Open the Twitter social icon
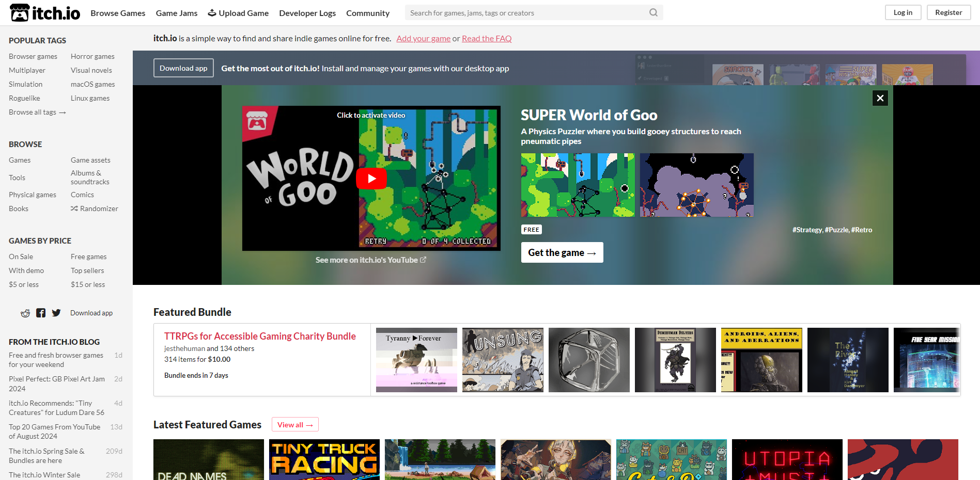 56,313
